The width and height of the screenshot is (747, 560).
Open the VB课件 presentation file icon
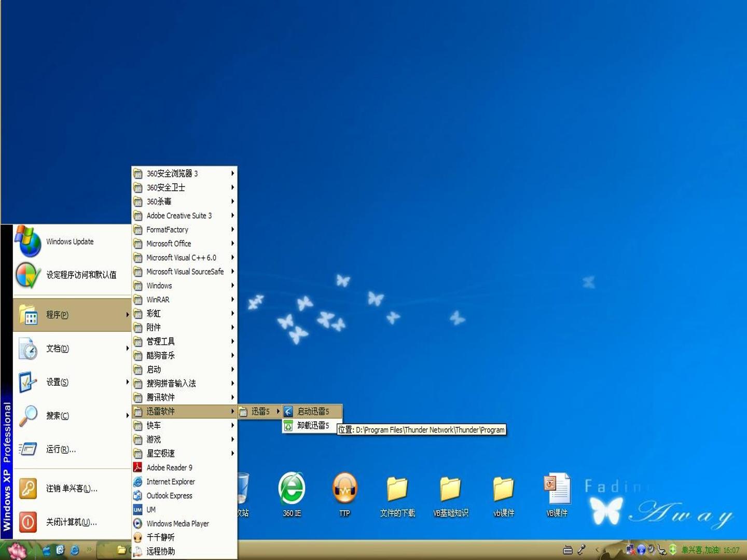[x=557, y=495]
